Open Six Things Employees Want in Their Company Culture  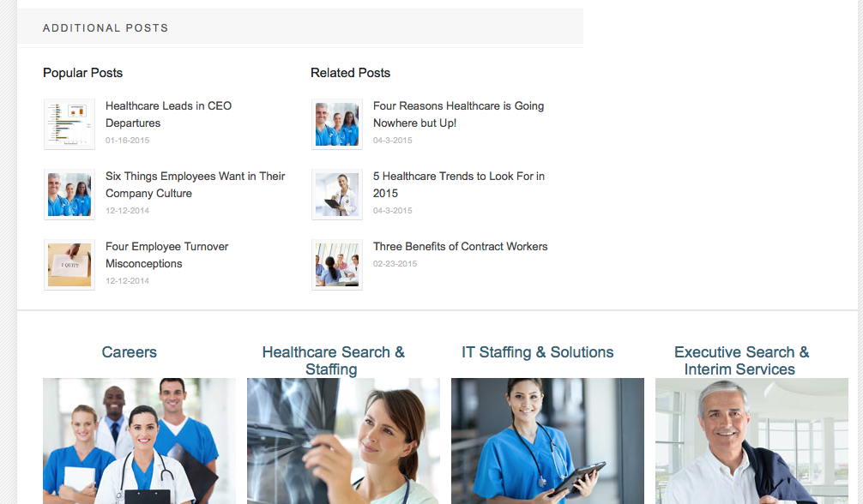tap(196, 185)
